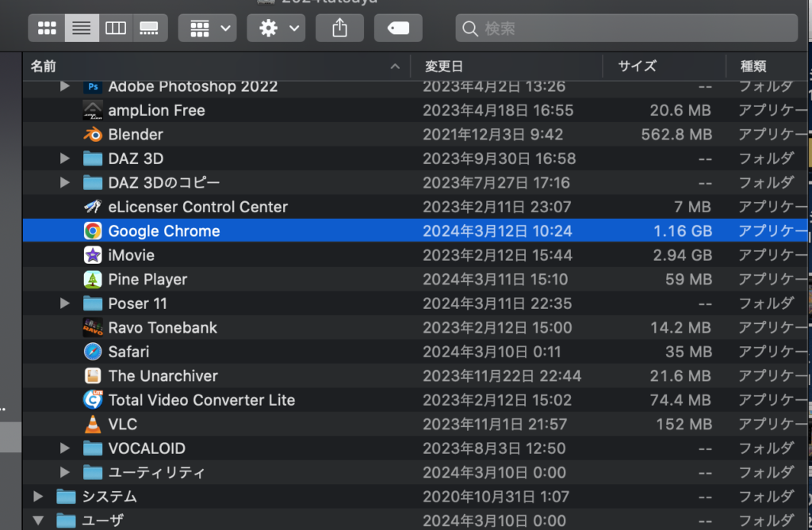Click the Share toolbar button

(339, 29)
